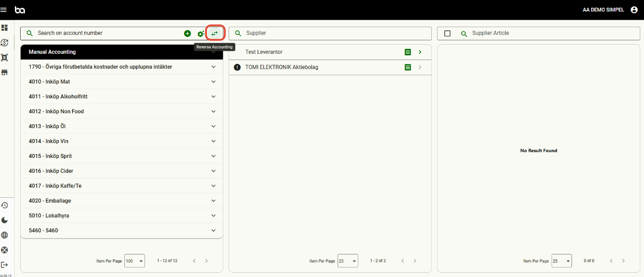Go to previous page of accounts list

(x=194, y=261)
